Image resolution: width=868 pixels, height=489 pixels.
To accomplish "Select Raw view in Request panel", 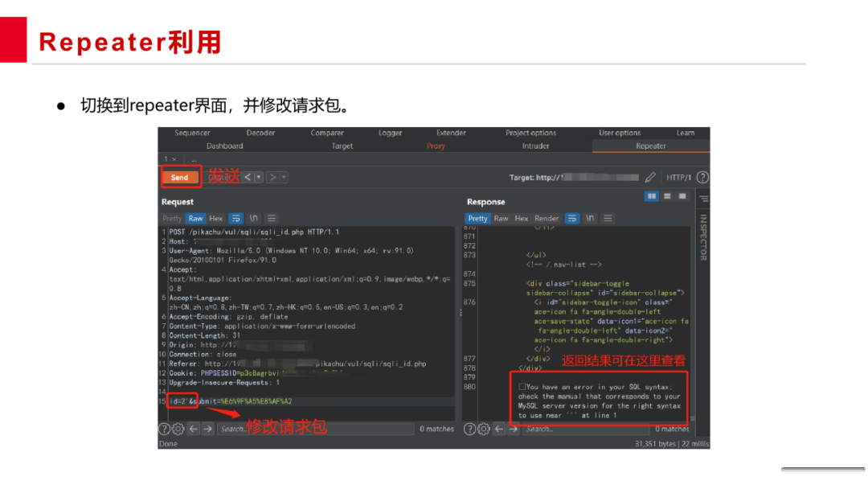I will click(x=195, y=218).
